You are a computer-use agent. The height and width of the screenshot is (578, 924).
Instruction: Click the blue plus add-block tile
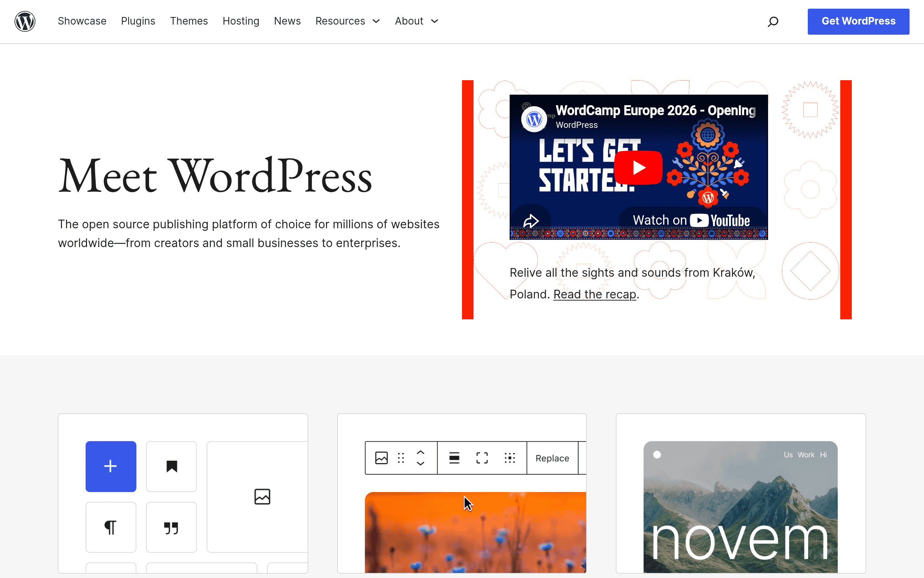click(111, 466)
